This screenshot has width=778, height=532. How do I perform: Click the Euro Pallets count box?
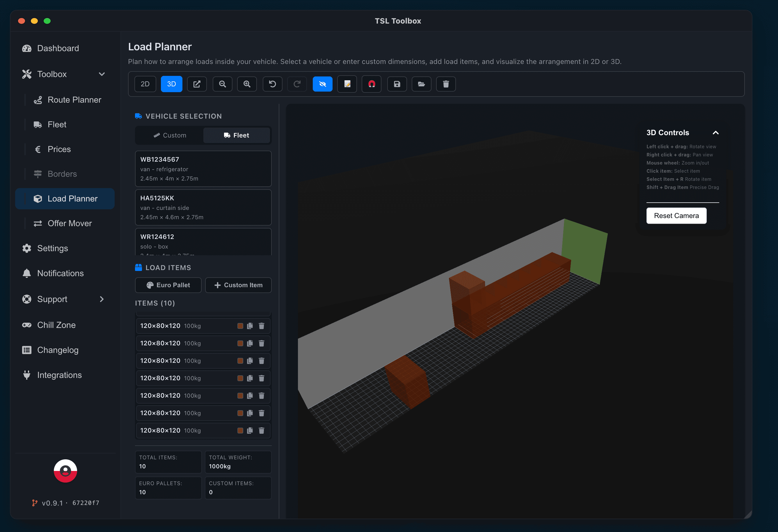pos(168,488)
